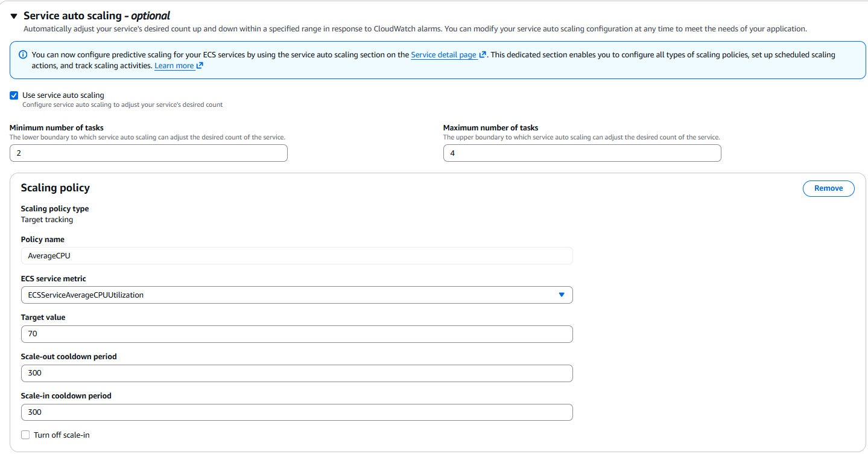Uncheck the Use service auto scaling checkbox
868x460 pixels.
14,95
